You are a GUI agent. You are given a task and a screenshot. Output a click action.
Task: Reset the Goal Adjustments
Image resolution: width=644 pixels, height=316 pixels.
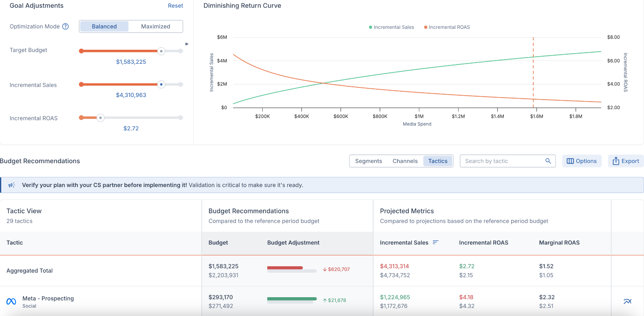click(175, 6)
